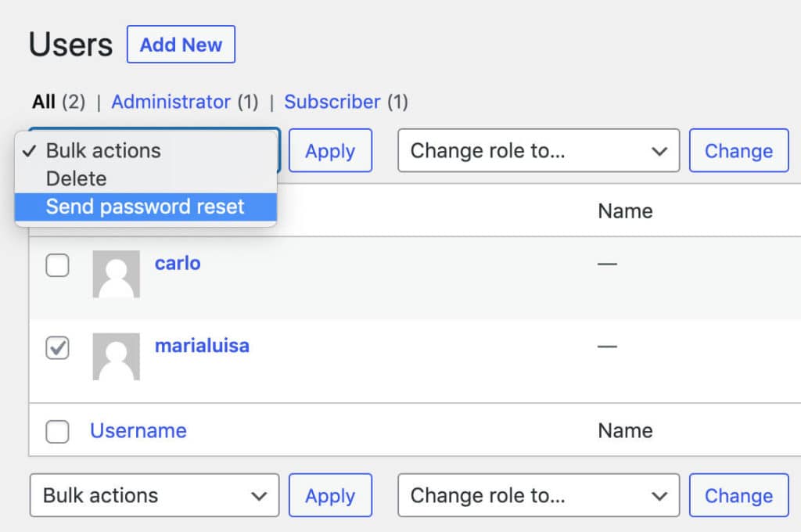Open marialuisa's user profile link
The image size is (801, 532).
[x=202, y=346]
